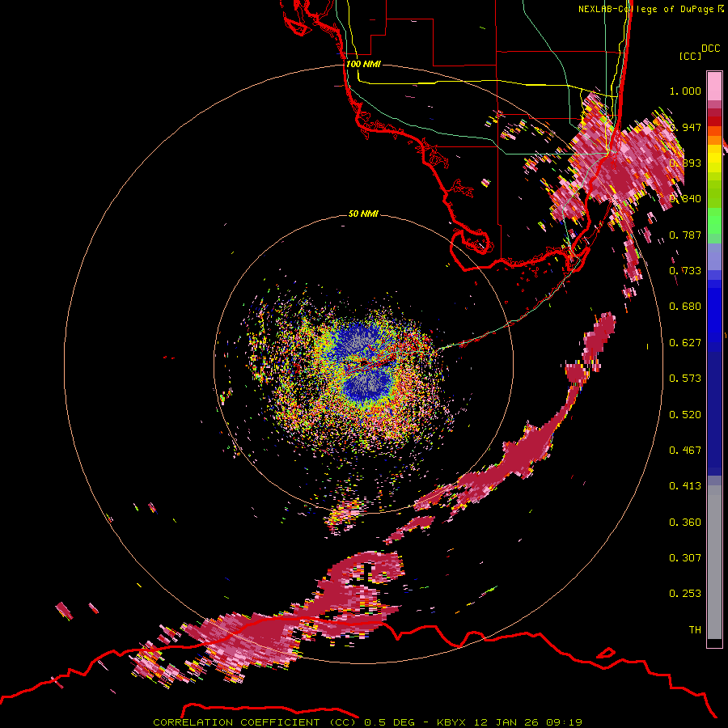728x728 pixels.
Task: Select the 0.840 scale value
Action: point(685,199)
